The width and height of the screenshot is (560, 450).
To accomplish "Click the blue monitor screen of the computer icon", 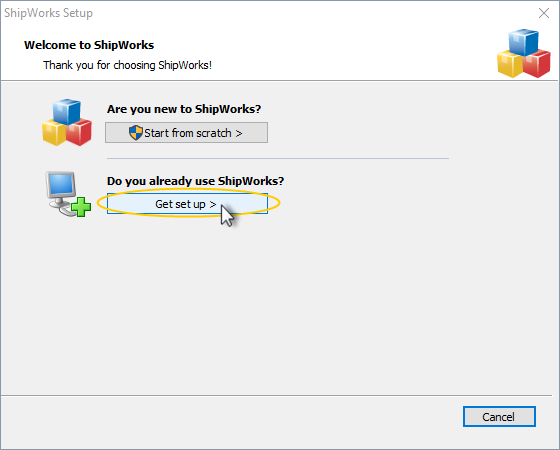I will pyautogui.click(x=61, y=184).
